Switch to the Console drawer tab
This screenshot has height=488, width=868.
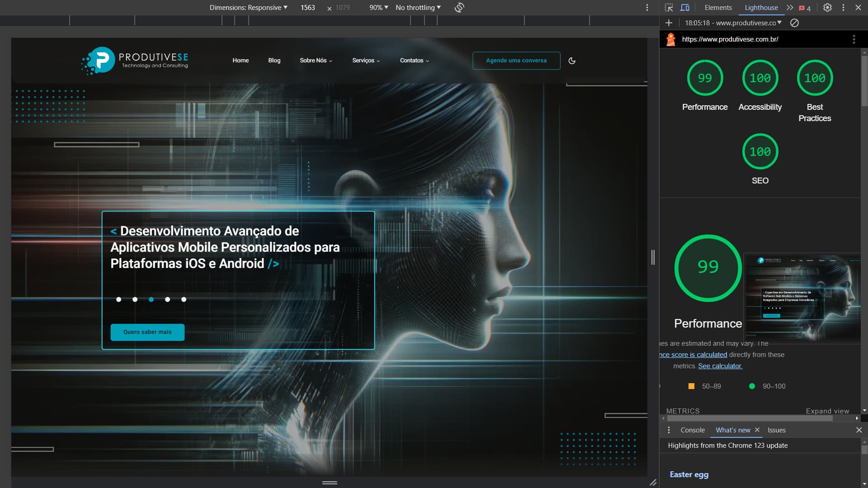tap(693, 430)
